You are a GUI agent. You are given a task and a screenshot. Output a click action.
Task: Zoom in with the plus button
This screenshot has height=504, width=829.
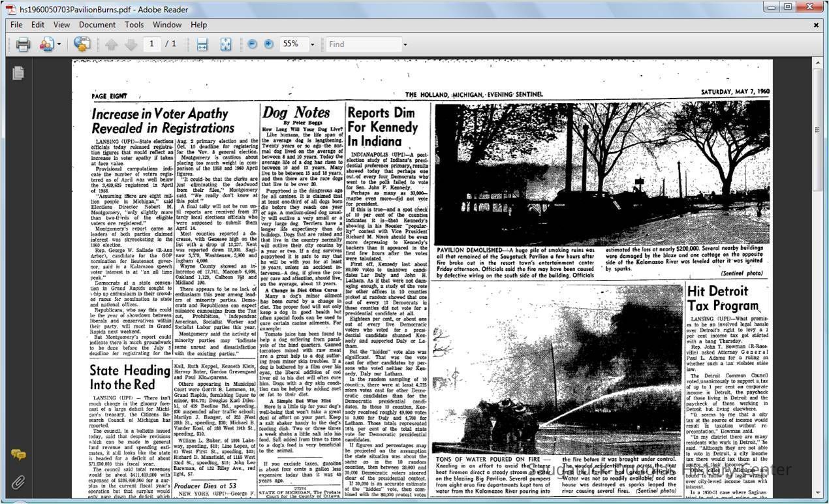(x=268, y=44)
